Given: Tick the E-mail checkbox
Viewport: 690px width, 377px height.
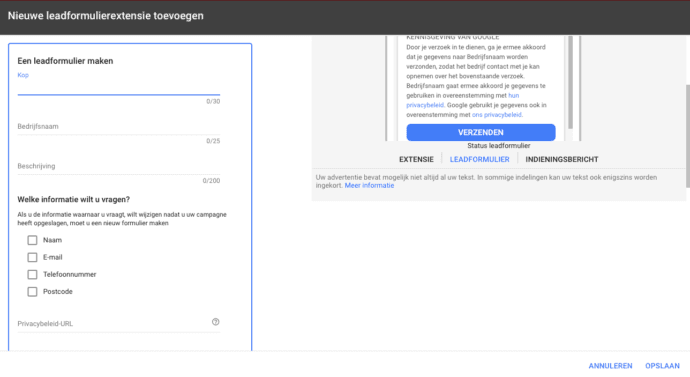Looking at the screenshot, I should [32, 257].
